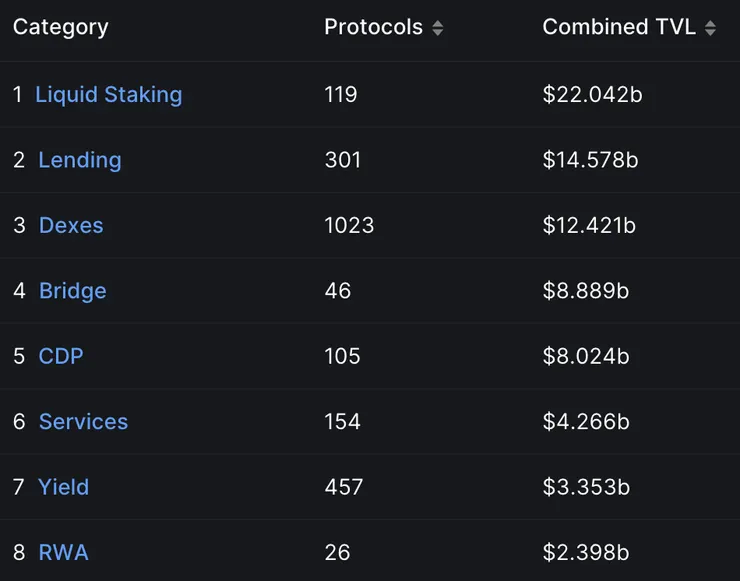Open the Dexes category link

71,225
